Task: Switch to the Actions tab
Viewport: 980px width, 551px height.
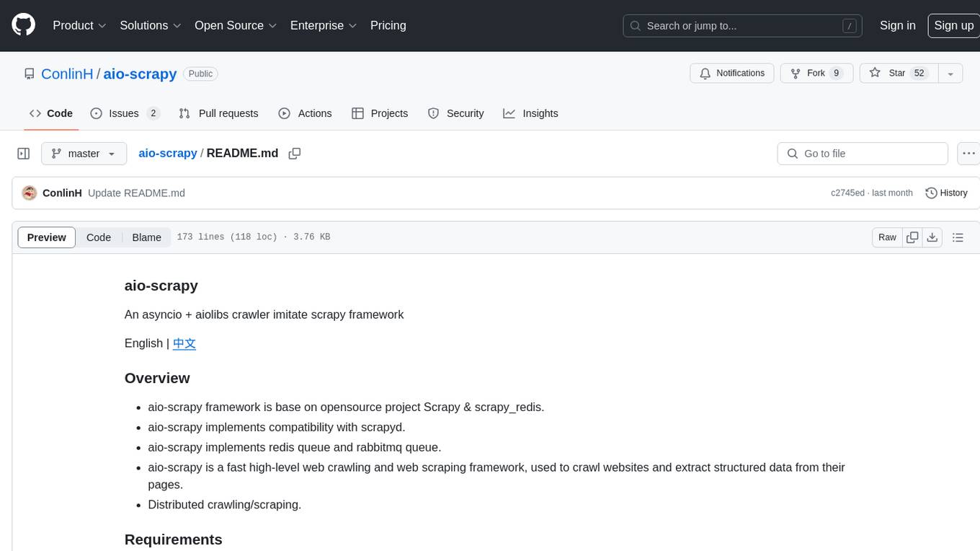Action: [x=305, y=113]
